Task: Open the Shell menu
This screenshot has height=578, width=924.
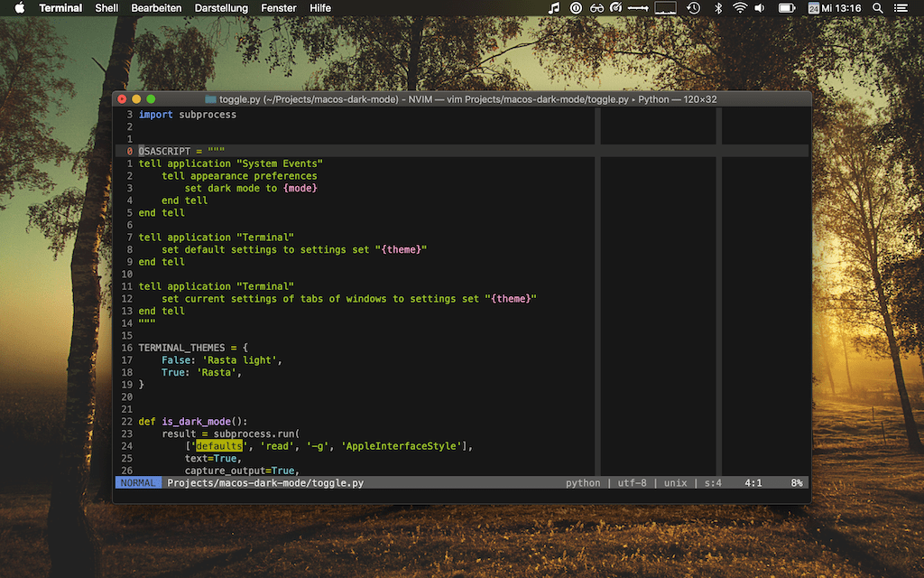Action: tap(106, 7)
